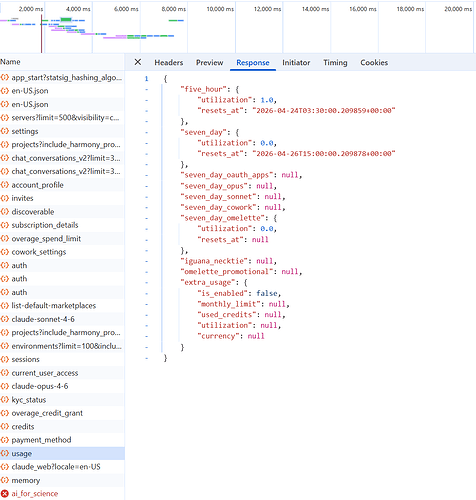Click the red marker line in timeline overview
Image resolution: width=476 pixels, height=500 pixels.
pyautogui.click(x=42, y=33)
